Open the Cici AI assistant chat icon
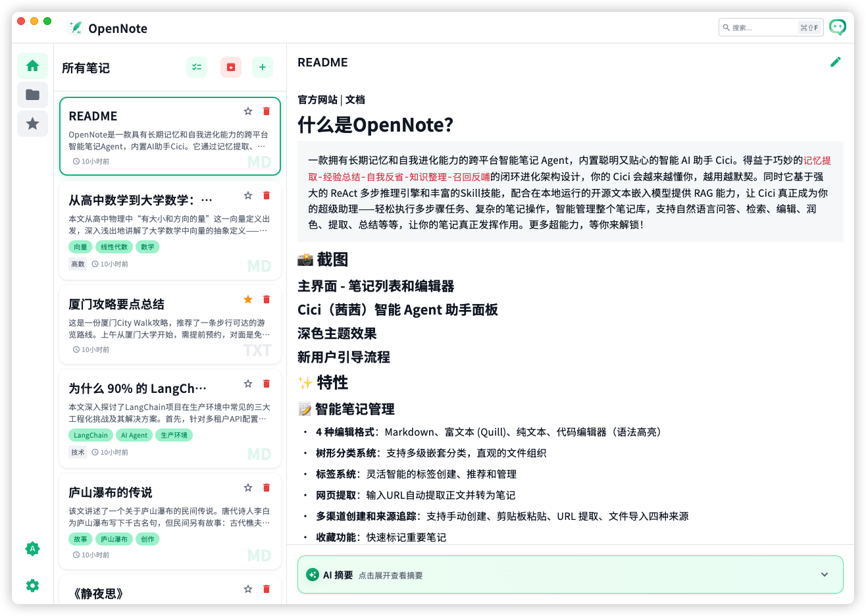 click(837, 27)
